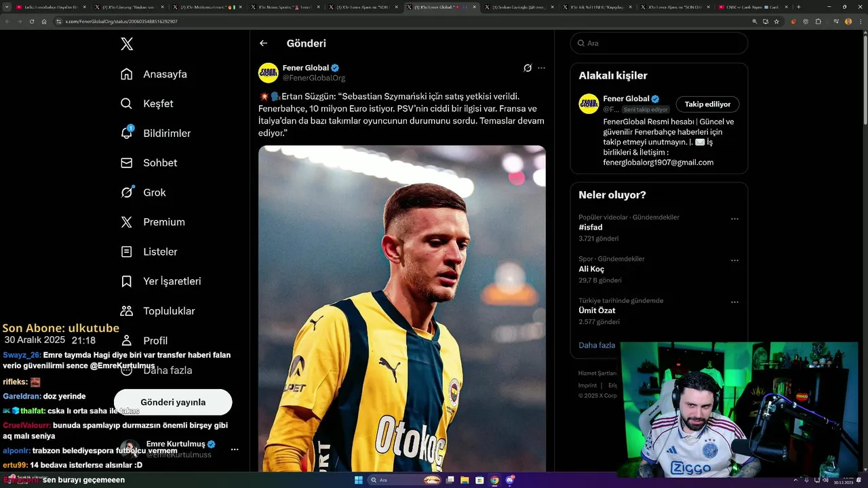
Task: Toggle the Takip ediyor follow button
Action: (707, 104)
